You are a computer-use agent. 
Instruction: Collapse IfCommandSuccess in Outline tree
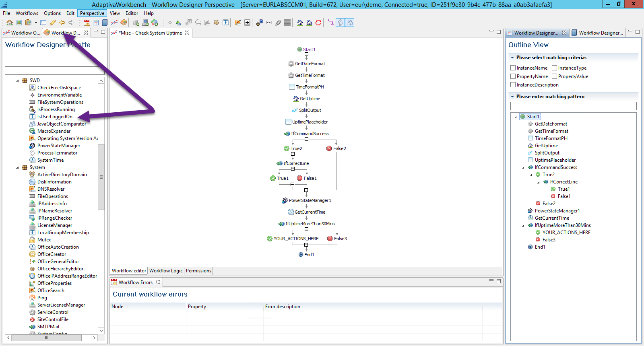coord(523,167)
